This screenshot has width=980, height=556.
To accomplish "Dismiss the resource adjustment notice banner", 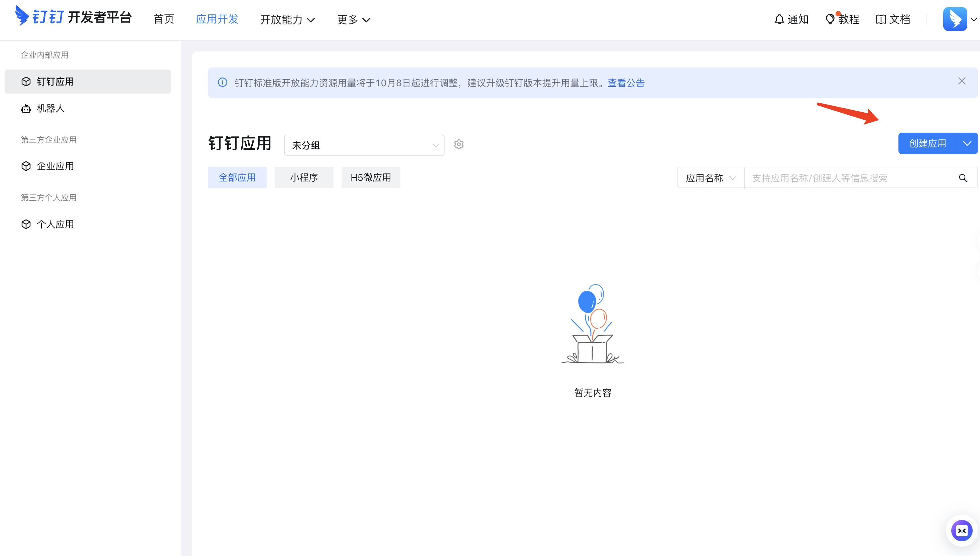I will (962, 81).
